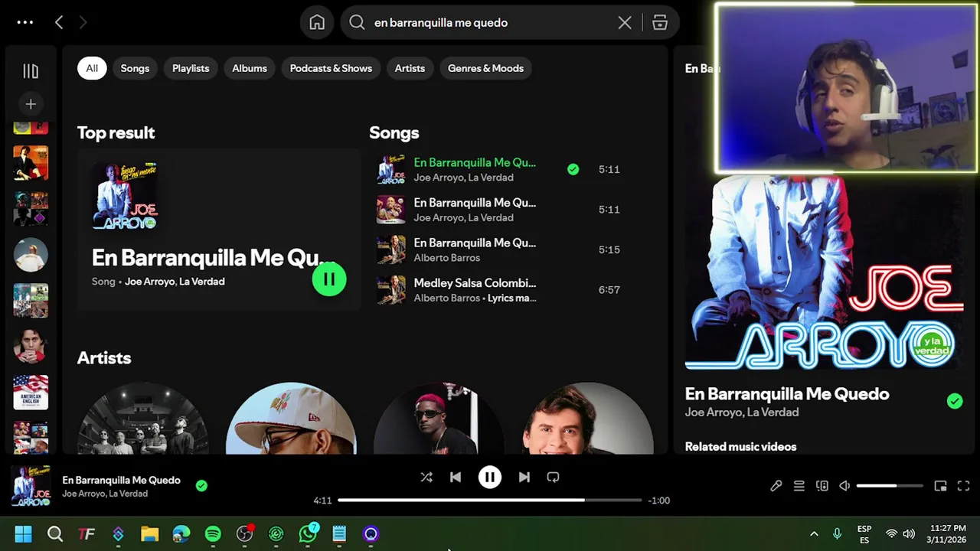Enter full screen mode

(963, 486)
